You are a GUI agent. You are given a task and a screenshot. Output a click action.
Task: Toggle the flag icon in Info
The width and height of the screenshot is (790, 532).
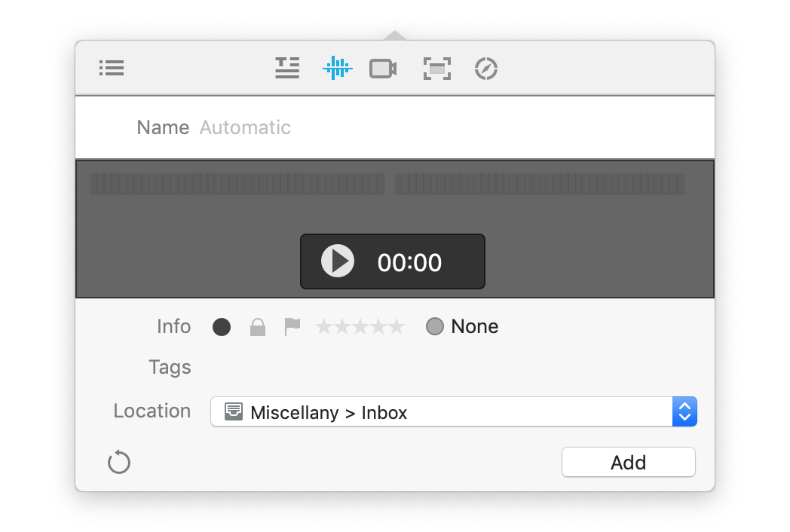coord(292,327)
